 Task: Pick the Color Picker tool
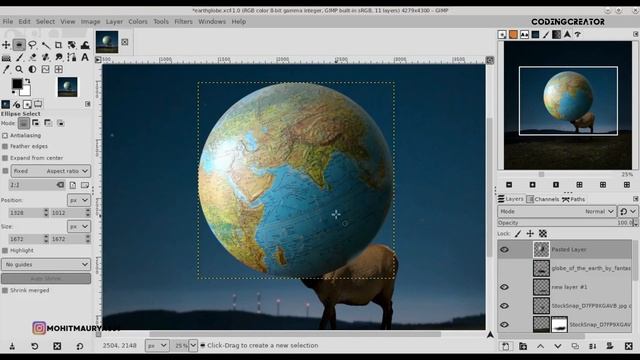click(6, 69)
